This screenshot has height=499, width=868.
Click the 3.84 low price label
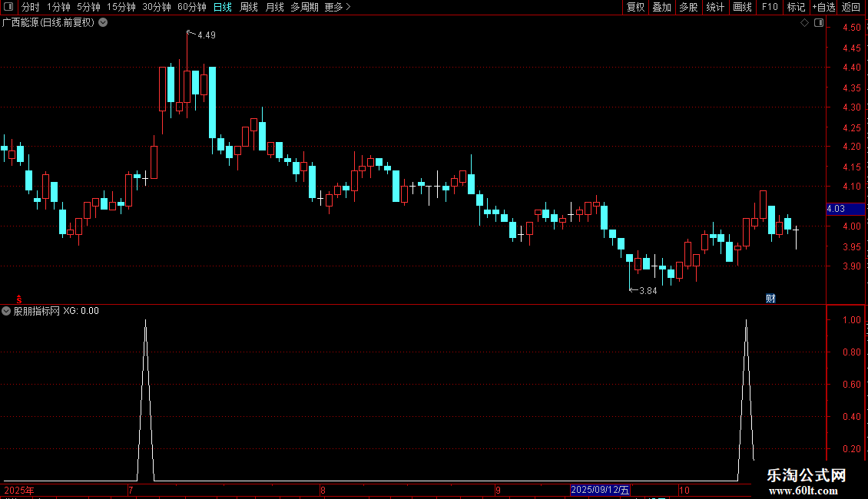(648, 290)
